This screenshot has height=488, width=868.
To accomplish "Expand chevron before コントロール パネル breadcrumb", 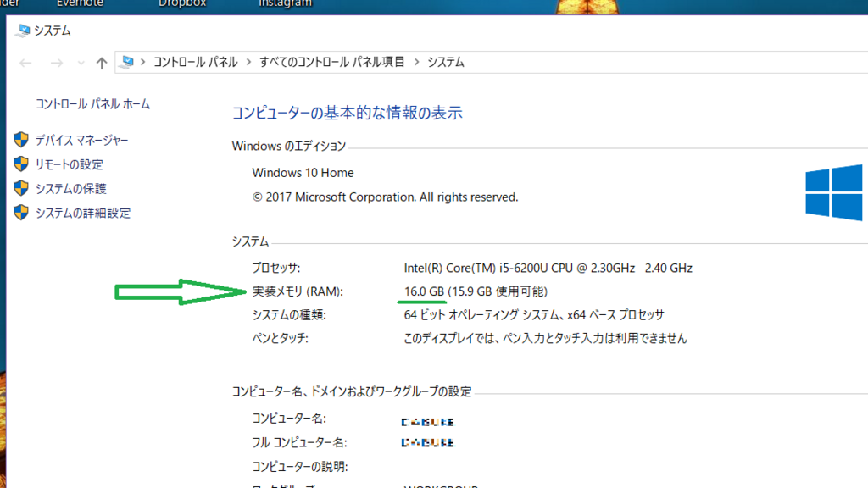I will 142,62.
